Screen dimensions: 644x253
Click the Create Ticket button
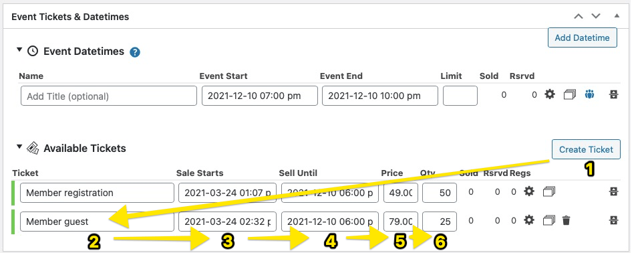586,149
